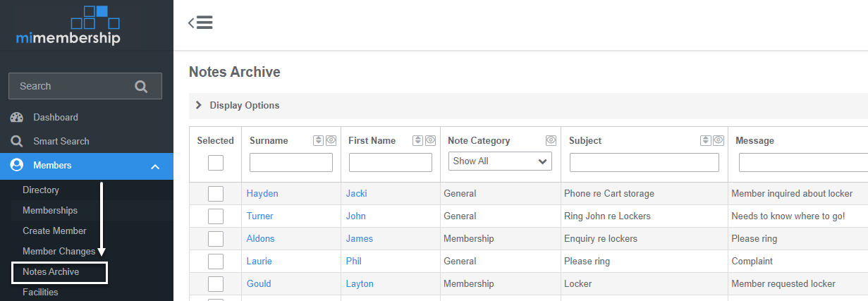
Task: Hide the Surname column via eye icon
Action: click(x=330, y=140)
